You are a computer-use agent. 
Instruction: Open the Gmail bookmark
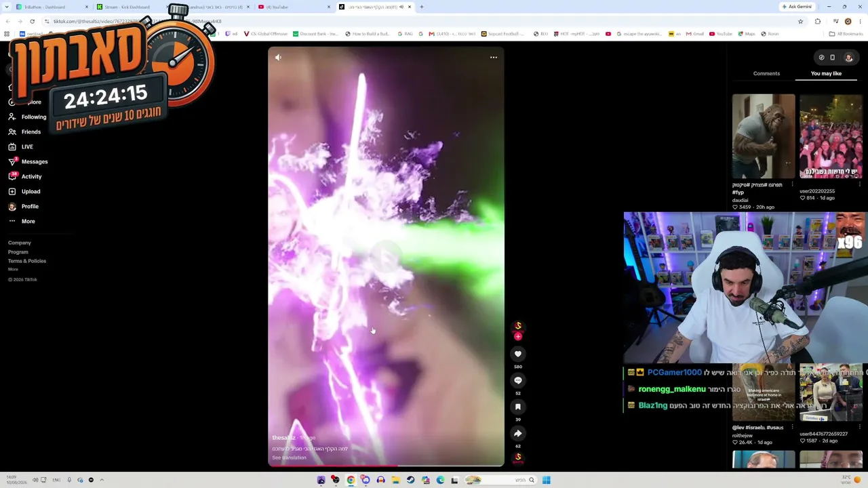tap(694, 34)
